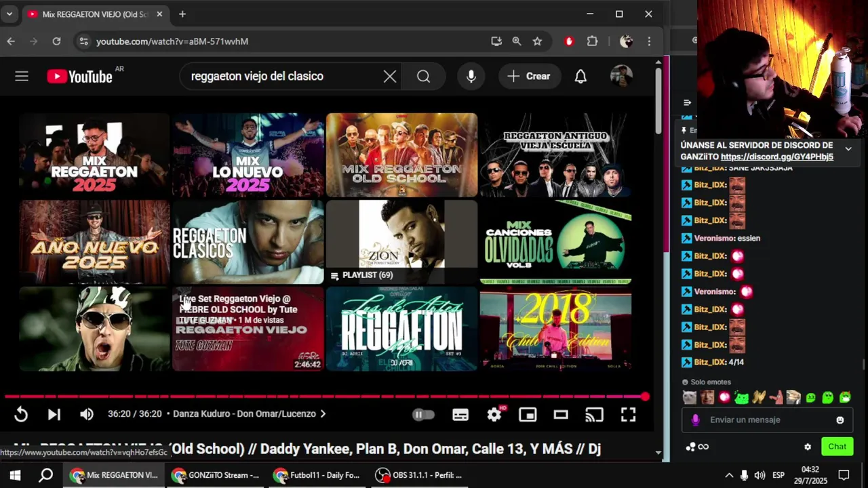Go to the YouTube home logo

[80, 77]
